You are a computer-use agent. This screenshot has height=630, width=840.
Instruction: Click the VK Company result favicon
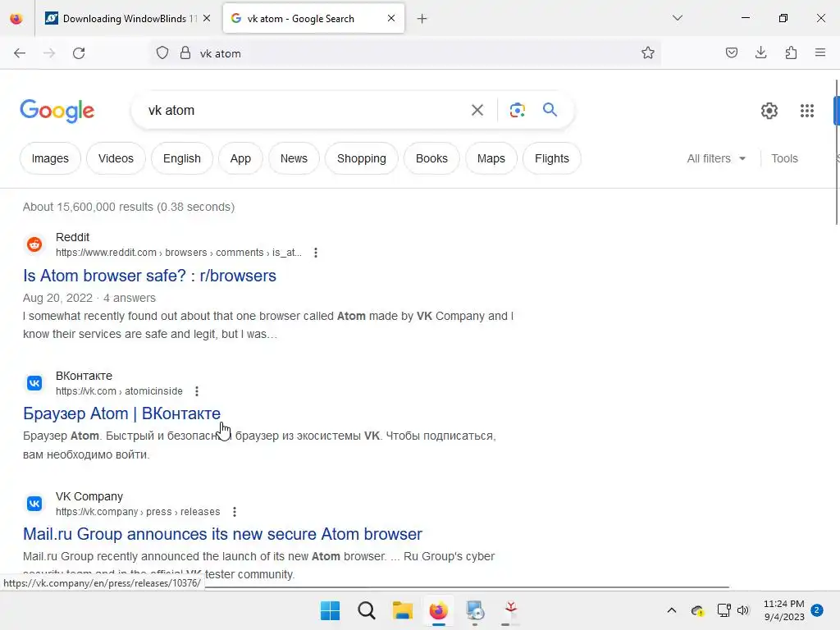tap(34, 504)
